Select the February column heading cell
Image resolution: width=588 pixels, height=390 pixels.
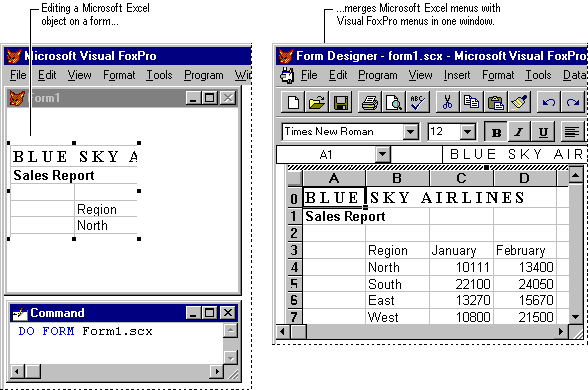pos(525,250)
